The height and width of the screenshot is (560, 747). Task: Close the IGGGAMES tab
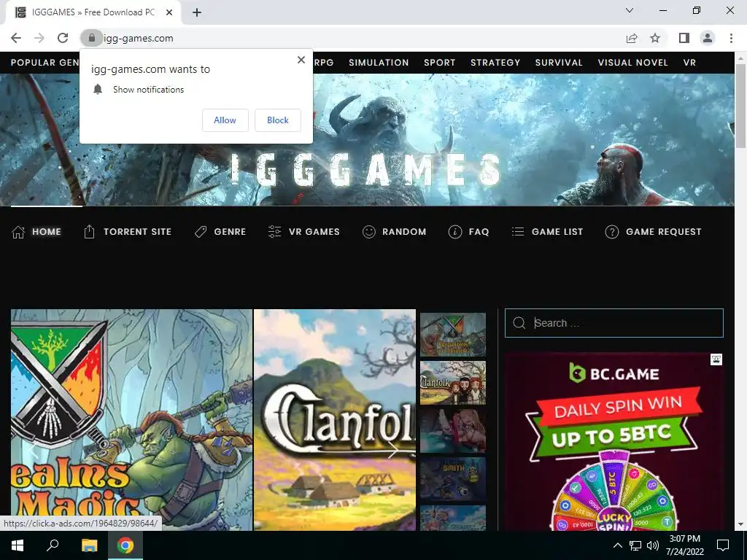coord(169,13)
